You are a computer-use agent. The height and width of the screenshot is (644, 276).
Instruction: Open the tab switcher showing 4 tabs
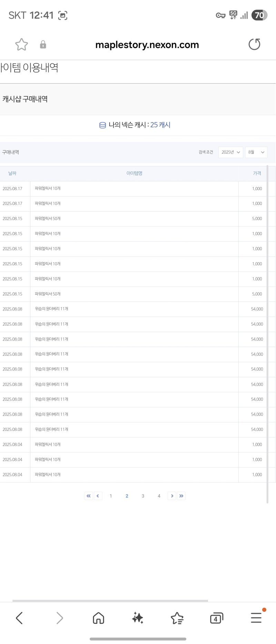(x=216, y=618)
